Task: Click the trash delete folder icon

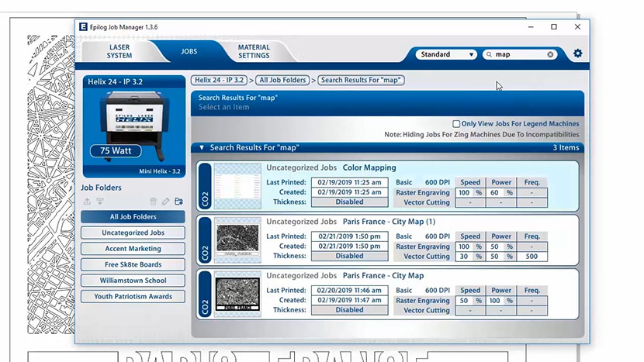Action: (x=153, y=202)
